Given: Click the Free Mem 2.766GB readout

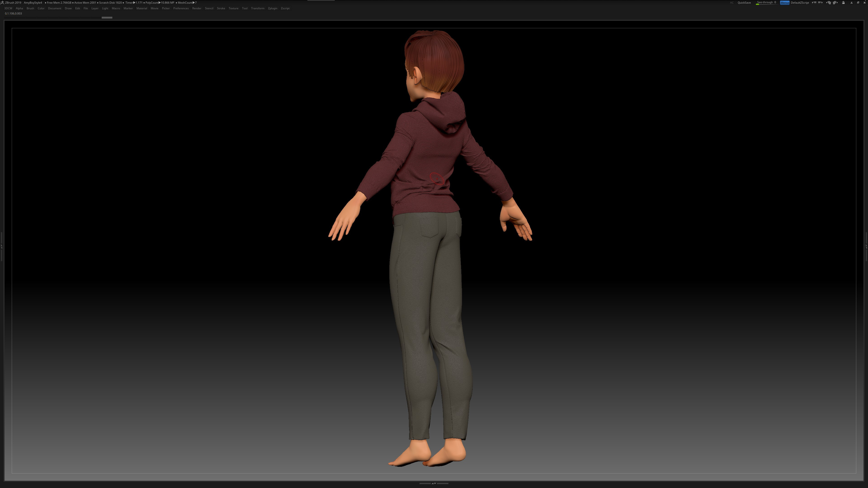Looking at the screenshot, I should click(x=59, y=3).
